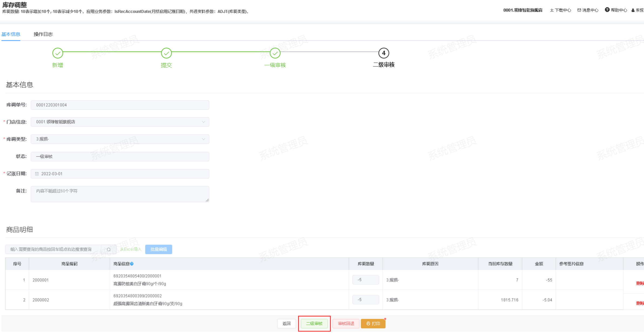Open the 消息中心 message center

pos(588,10)
